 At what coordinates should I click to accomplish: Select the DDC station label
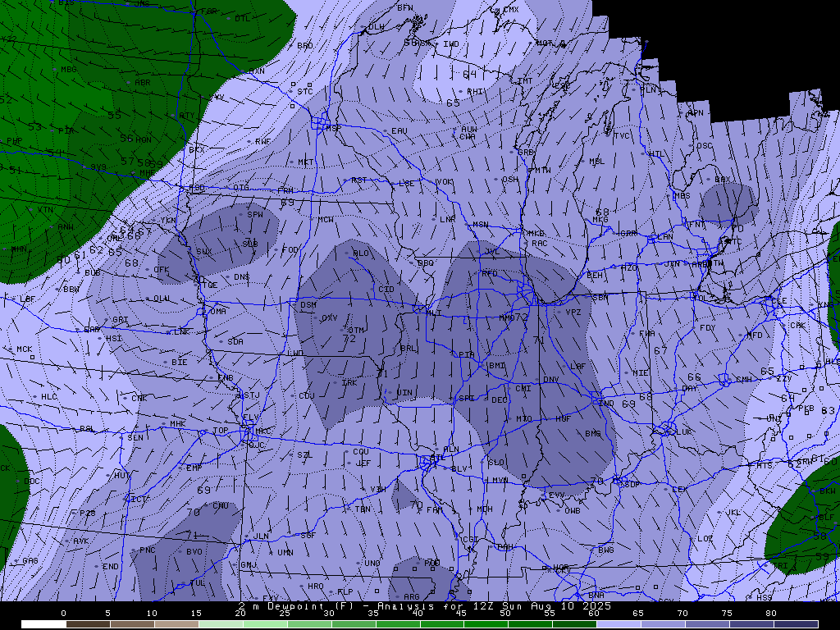pyautogui.click(x=32, y=481)
